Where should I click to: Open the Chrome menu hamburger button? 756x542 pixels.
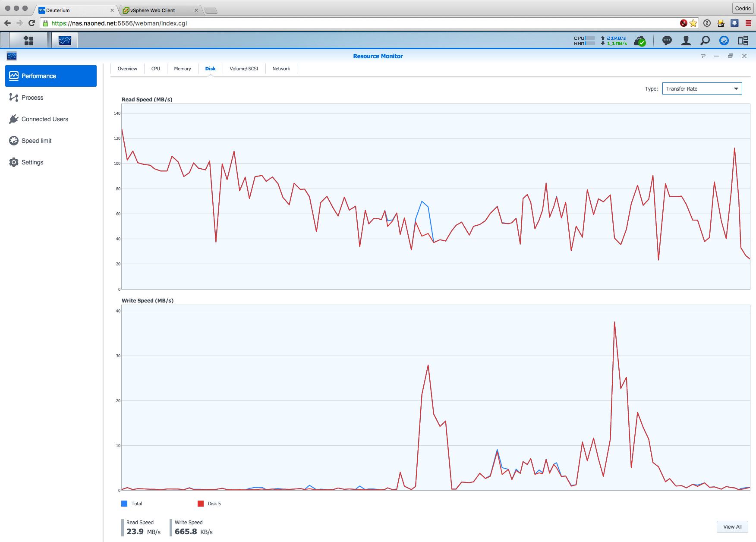pos(748,23)
